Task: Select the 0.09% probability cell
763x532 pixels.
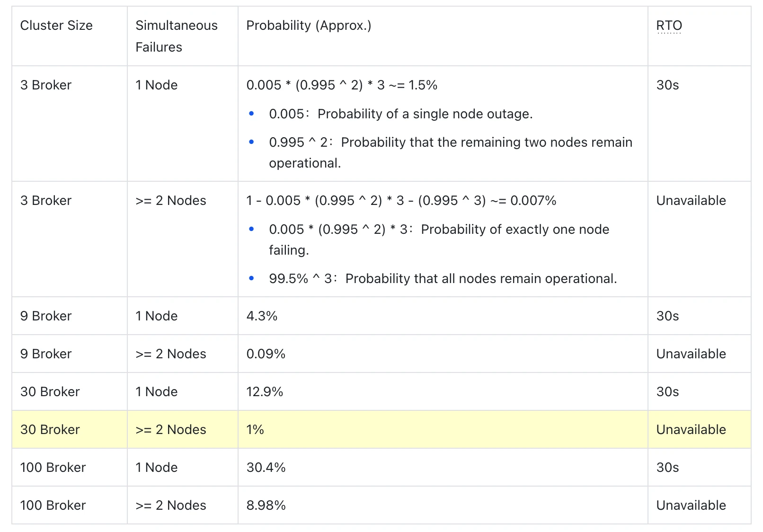Action: (x=266, y=354)
